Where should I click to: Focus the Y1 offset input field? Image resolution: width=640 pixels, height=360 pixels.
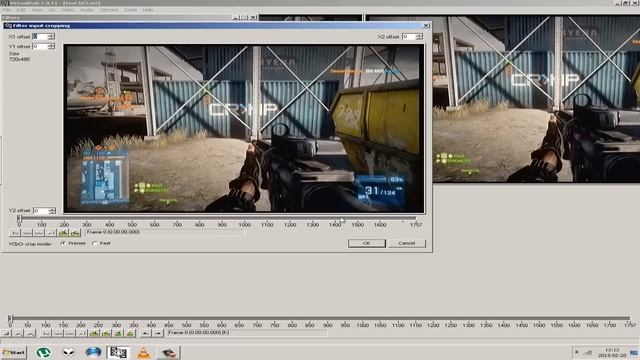40,46
